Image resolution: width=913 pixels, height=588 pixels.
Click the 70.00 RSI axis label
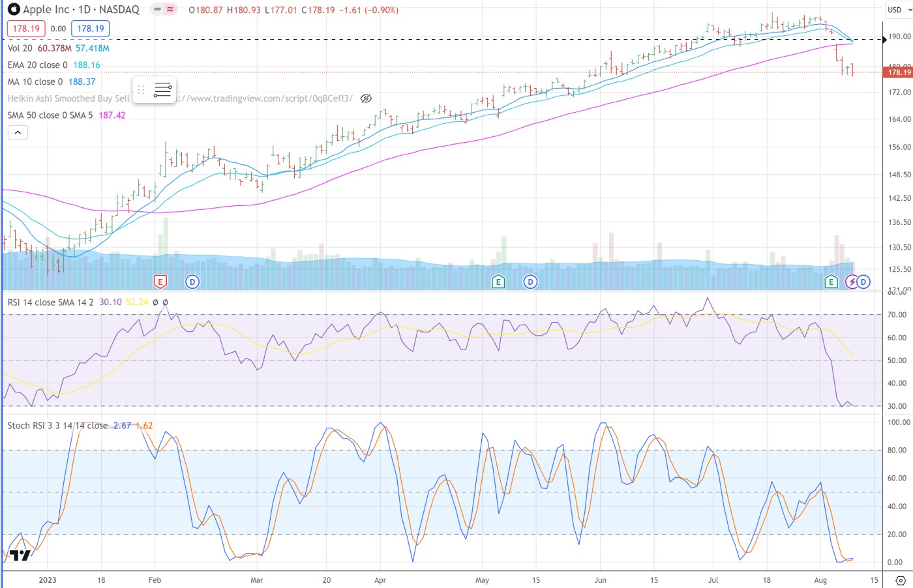tap(897, 315)
